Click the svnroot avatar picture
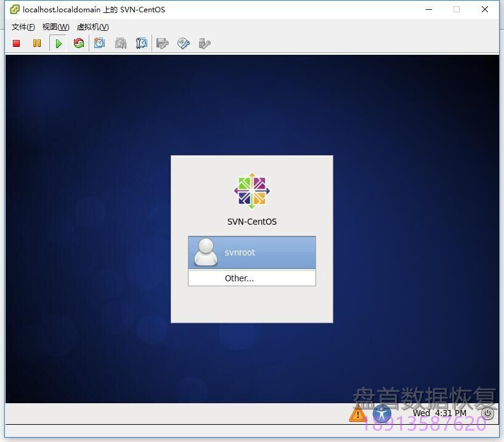 [205, 252]
